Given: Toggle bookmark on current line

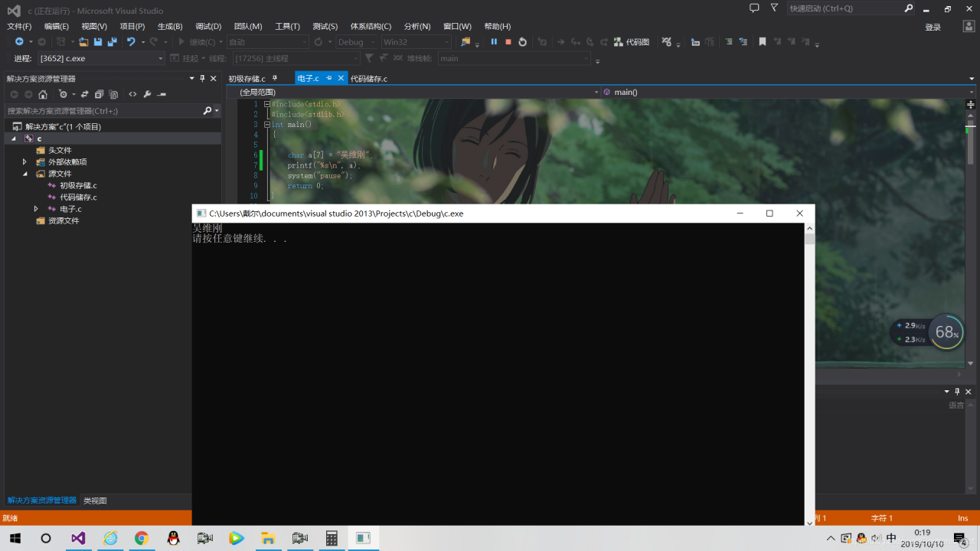Looking at the screenshot, I should (x=763, y=42).
